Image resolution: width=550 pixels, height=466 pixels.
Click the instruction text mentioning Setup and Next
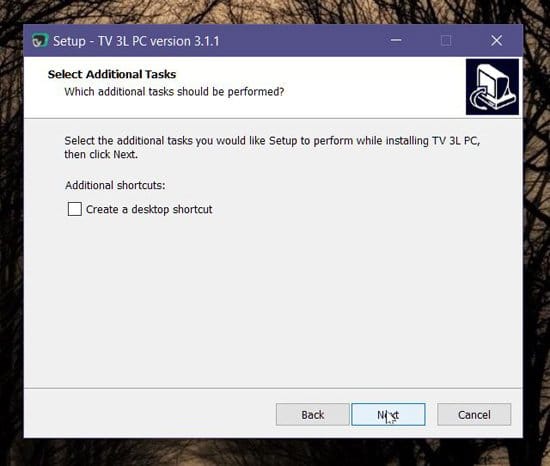click(272, 147)
